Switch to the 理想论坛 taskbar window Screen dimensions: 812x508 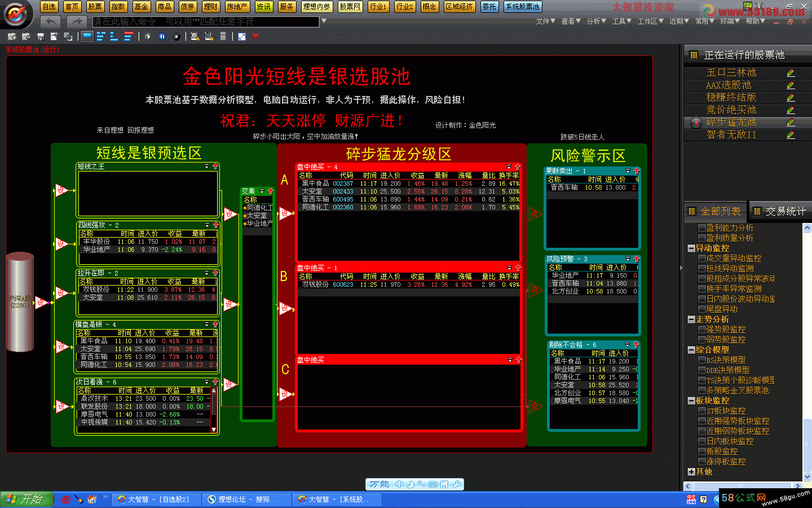[x=246, y=500]
